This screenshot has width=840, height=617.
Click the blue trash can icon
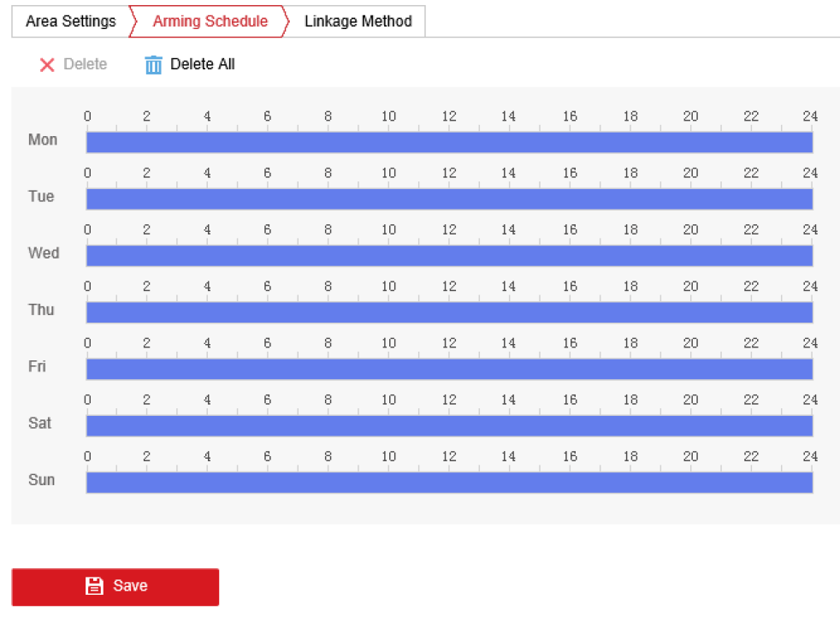tap(153, 65)
